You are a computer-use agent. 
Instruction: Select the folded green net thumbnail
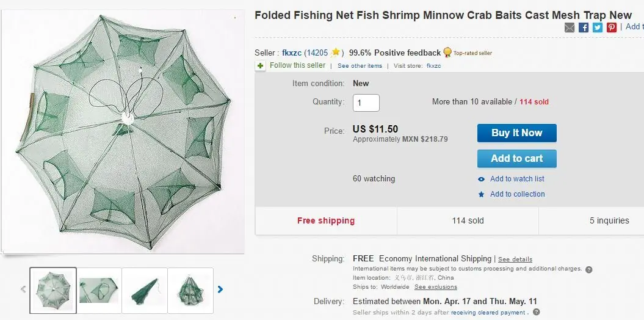click(145, 290)
